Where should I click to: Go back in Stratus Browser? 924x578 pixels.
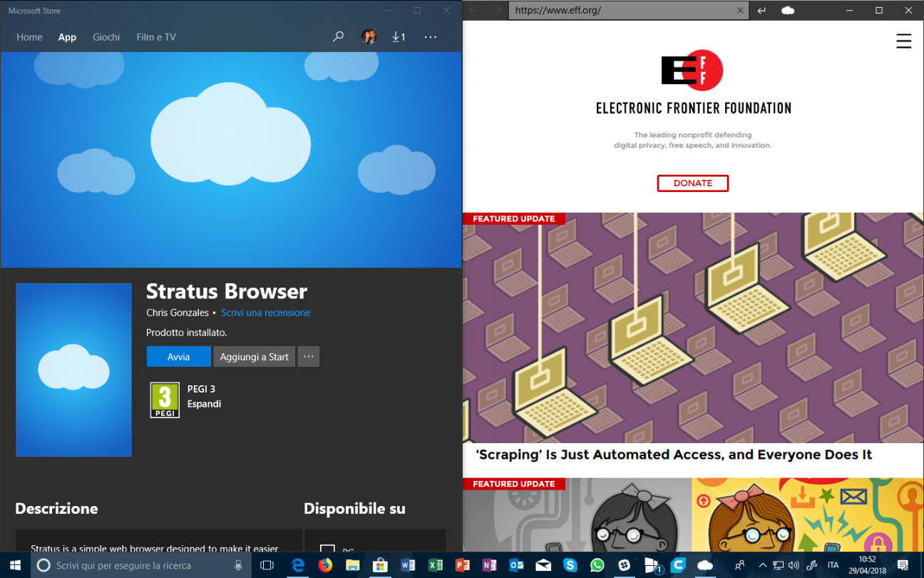tap(474, 11)
